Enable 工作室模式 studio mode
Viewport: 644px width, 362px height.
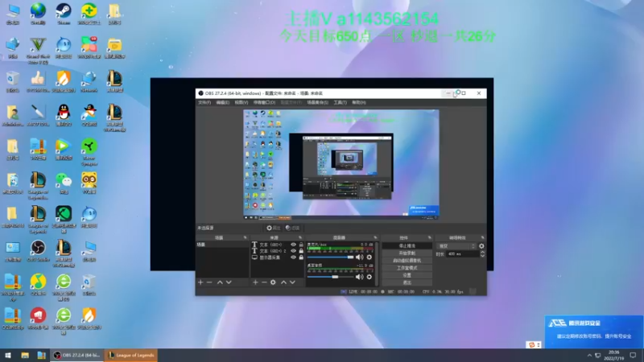coord(407,268)
